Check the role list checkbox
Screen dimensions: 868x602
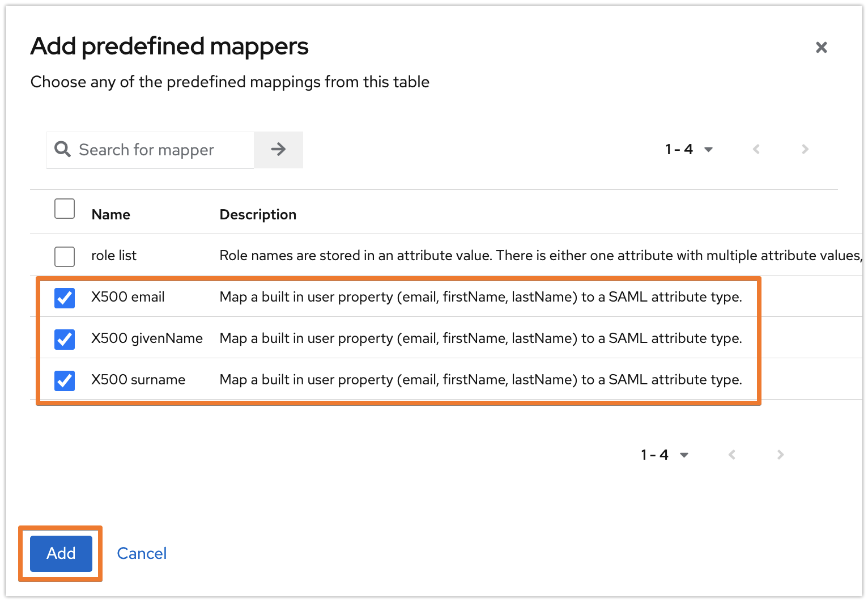(64, 256)
